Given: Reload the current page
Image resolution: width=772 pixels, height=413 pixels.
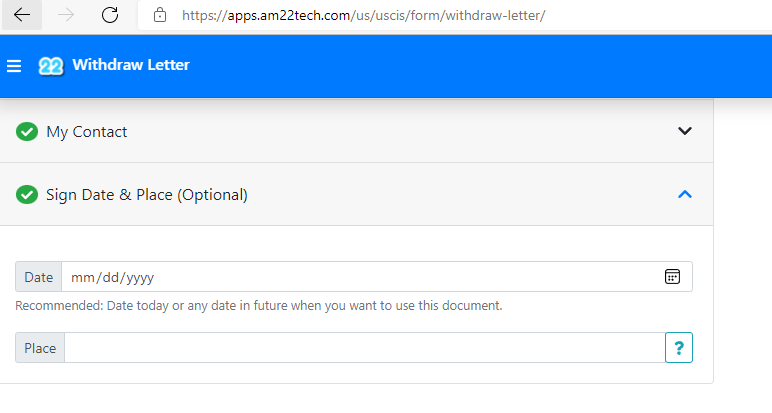Looking at the screenshot, I should click(110, 15).
